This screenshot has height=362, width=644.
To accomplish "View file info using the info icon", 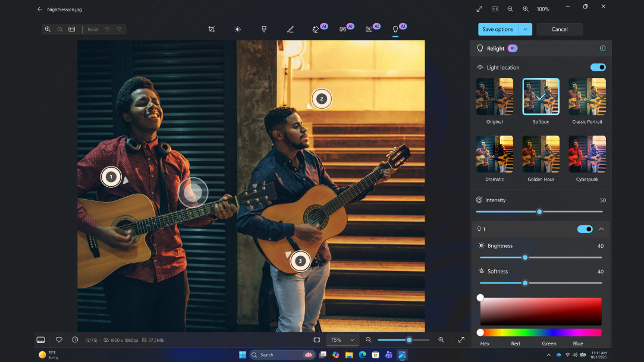I will coord(74,339).
